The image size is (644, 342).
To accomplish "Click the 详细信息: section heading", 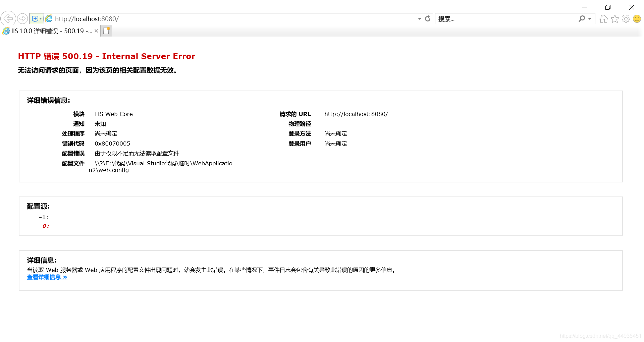I will [x=42, y=260].
